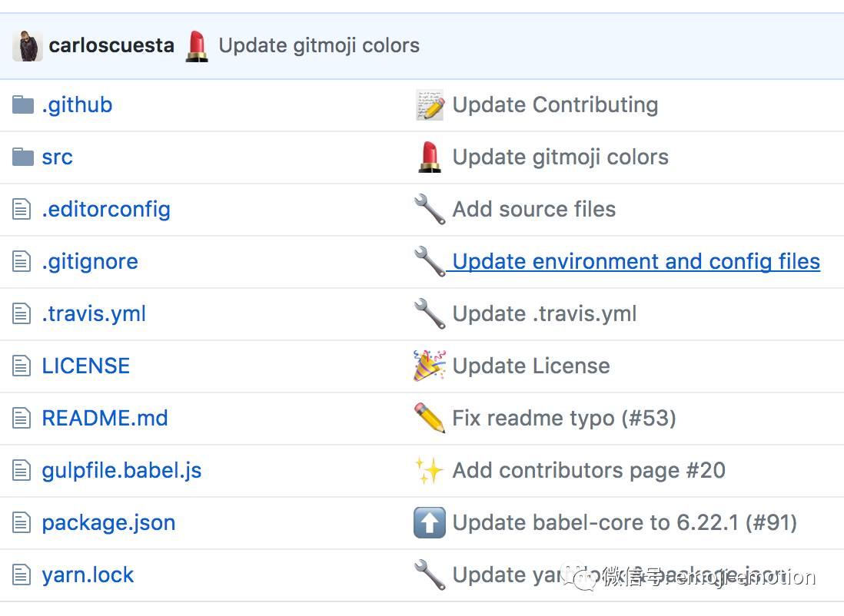This screenshot has width=844, height=616.
Task: Click the wrench emoji beside Update .travis.yml
Action: [430, 314]
